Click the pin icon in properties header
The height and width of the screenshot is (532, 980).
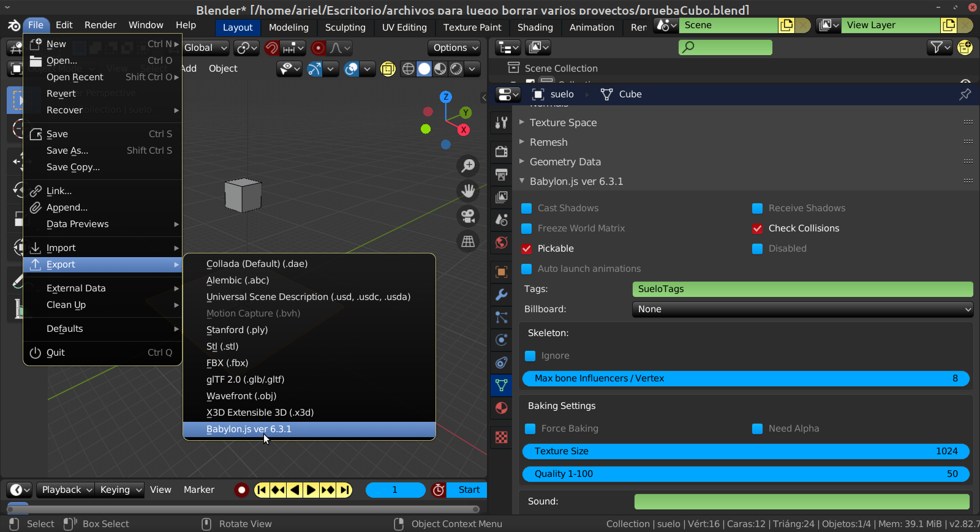(965, 94)
